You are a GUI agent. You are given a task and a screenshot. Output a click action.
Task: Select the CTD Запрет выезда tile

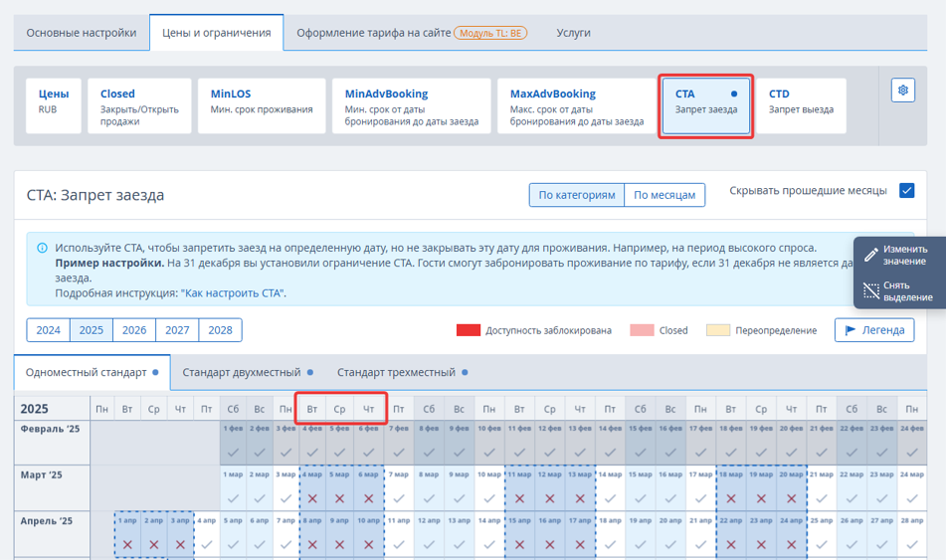pyautogui.click(x=801, y=105)
